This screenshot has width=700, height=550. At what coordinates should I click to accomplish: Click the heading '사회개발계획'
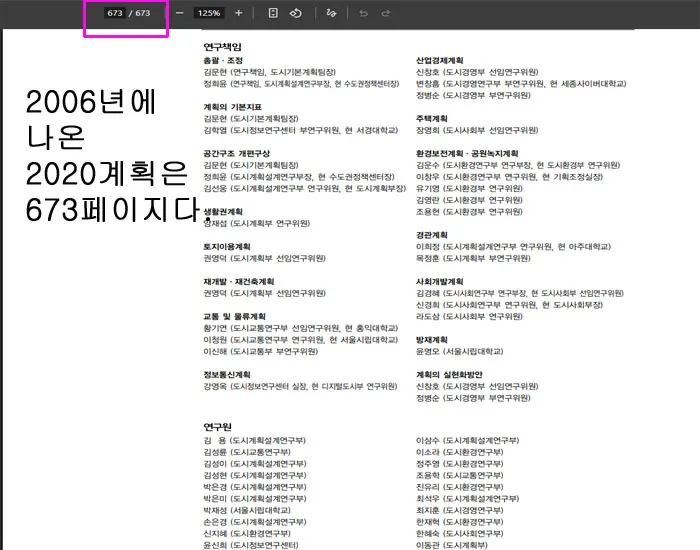point(440,281)
